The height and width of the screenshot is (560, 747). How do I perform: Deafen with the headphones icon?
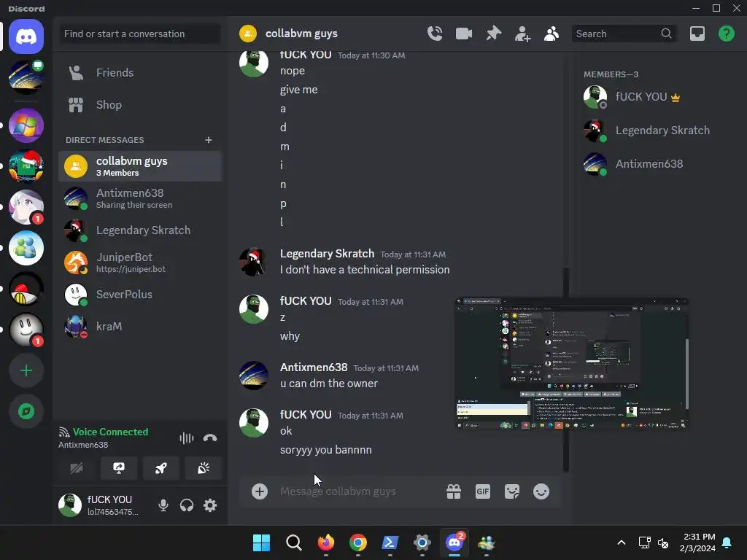(x=187, y=505)
